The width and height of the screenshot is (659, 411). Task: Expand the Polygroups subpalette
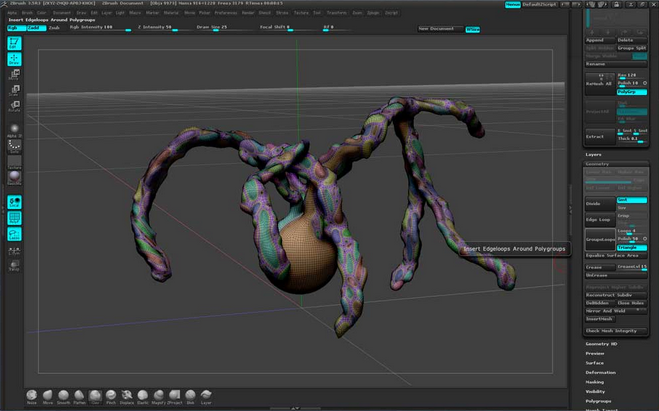[598, 401]
